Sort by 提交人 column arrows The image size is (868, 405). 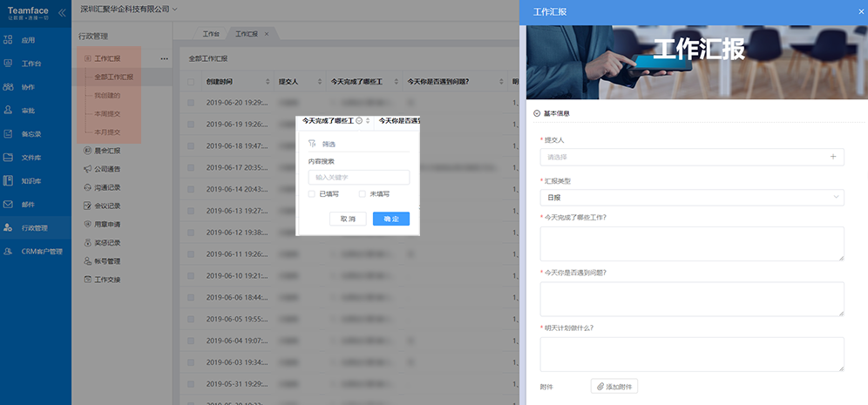pyautogui.click(x=320, y=82)
